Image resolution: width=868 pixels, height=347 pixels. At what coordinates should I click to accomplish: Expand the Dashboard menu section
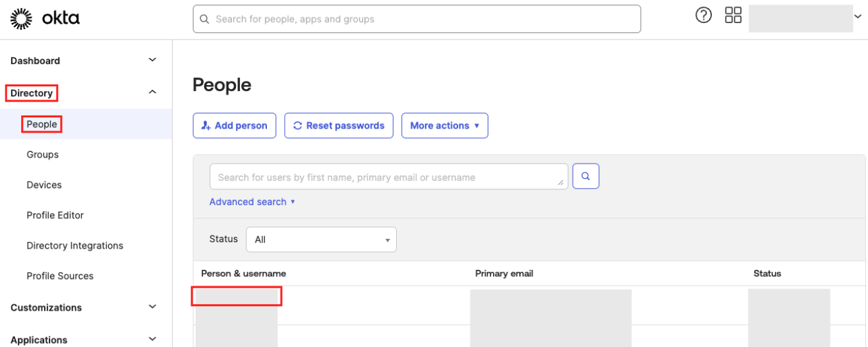tap(152, 60)
